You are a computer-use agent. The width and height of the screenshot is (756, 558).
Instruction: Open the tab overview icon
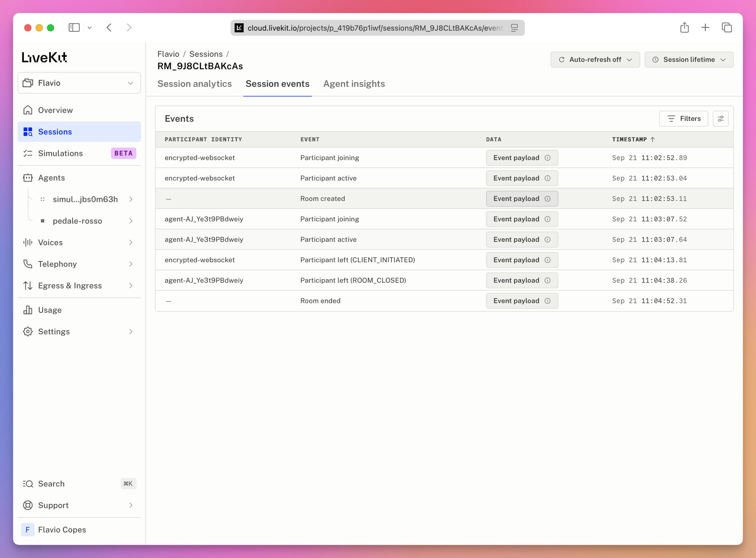tap(727, 28)
